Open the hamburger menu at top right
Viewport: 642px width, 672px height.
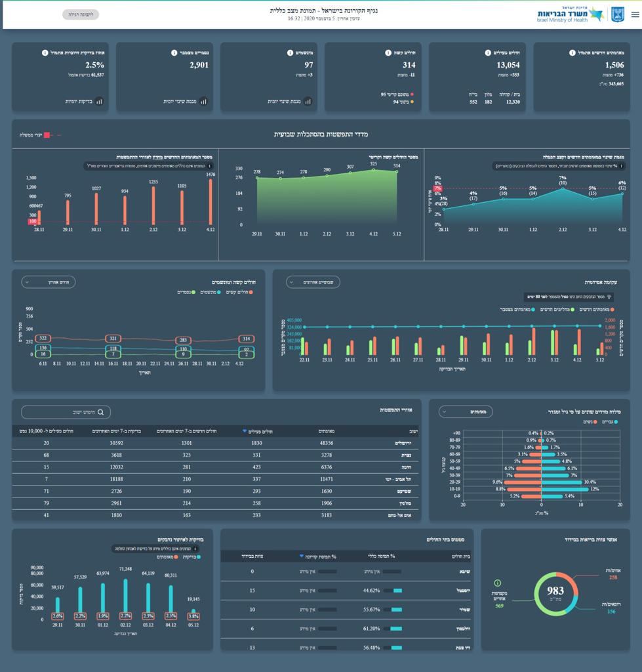(x=634, y=14)
